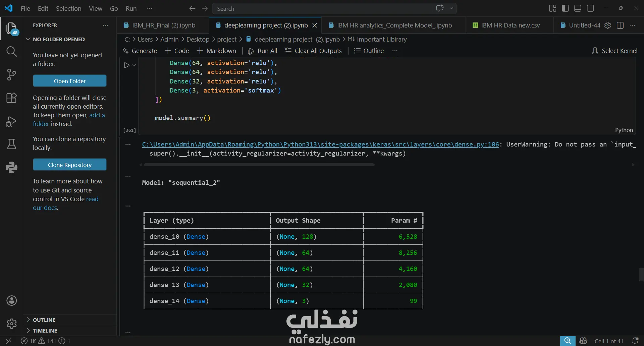Open additional menus ellipsis in menu bar
644x346 pixels.
(x=150, y=8)
